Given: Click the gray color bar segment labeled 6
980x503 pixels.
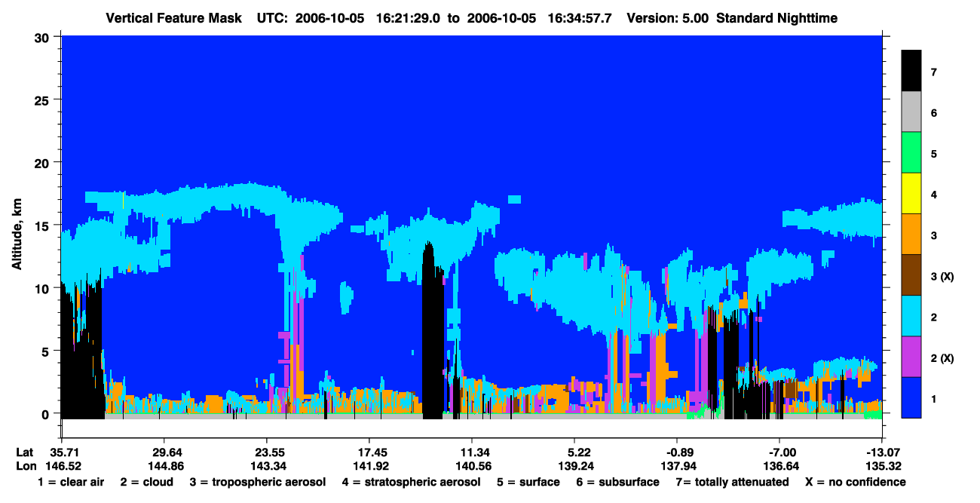Looking at the screenshot, I should (911, 112).
